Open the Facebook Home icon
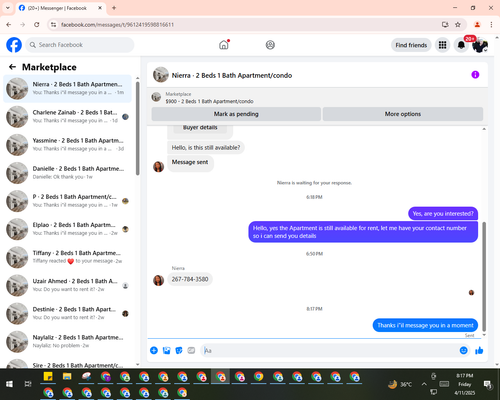The image size is (500, 400). [x=224, y=45]
